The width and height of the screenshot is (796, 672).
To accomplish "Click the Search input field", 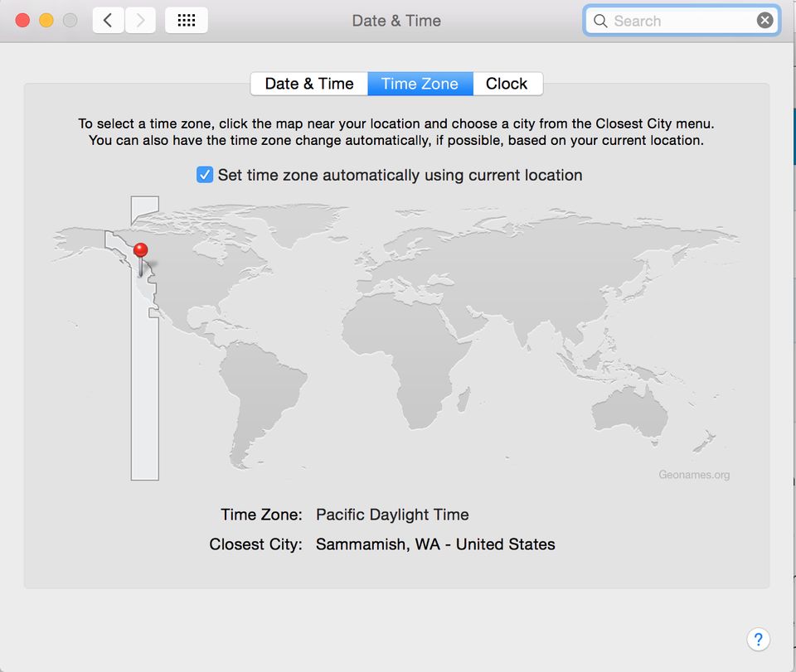I will [x=682, y=21].
